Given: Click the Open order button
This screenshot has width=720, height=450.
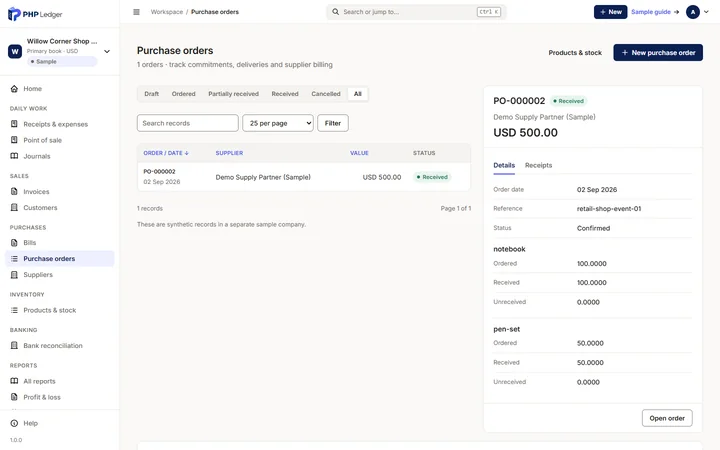Looking at the screenshot, I should tap(667, 418).
